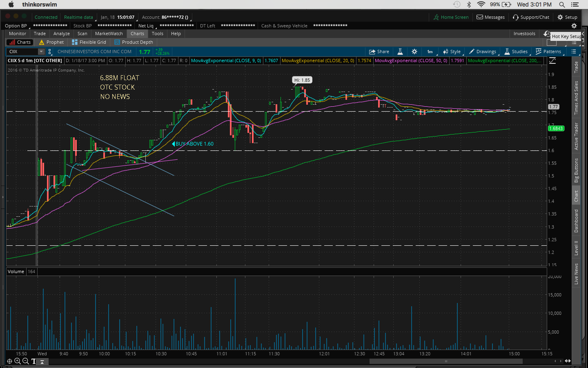Screen dimensions: 588x368
Task: Click the Investools button
Action: pos(524,34)
